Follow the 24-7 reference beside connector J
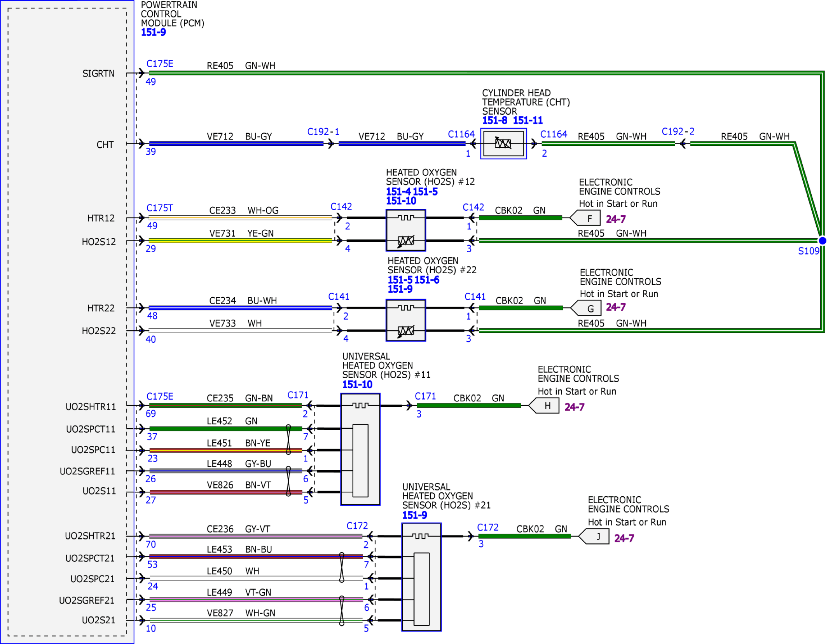Screen dimensions: 828x644 [624, 538]
